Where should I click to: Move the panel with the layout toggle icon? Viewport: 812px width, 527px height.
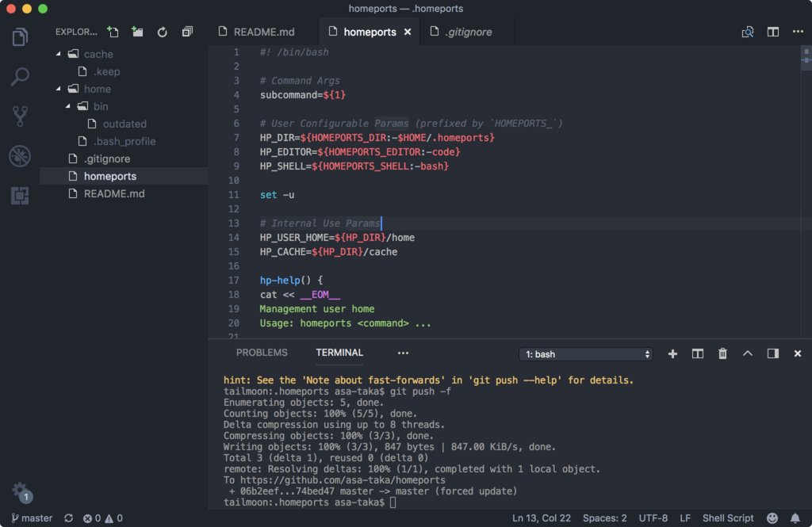(772, 353)
